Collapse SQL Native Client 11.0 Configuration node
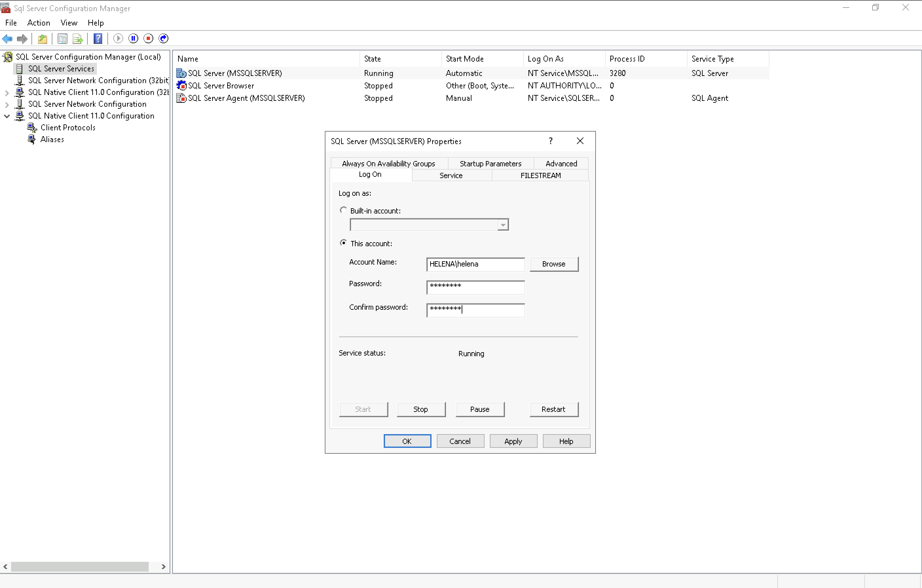Screen dimensions: 922x588 pyautogui.click(x=7, y=116)
